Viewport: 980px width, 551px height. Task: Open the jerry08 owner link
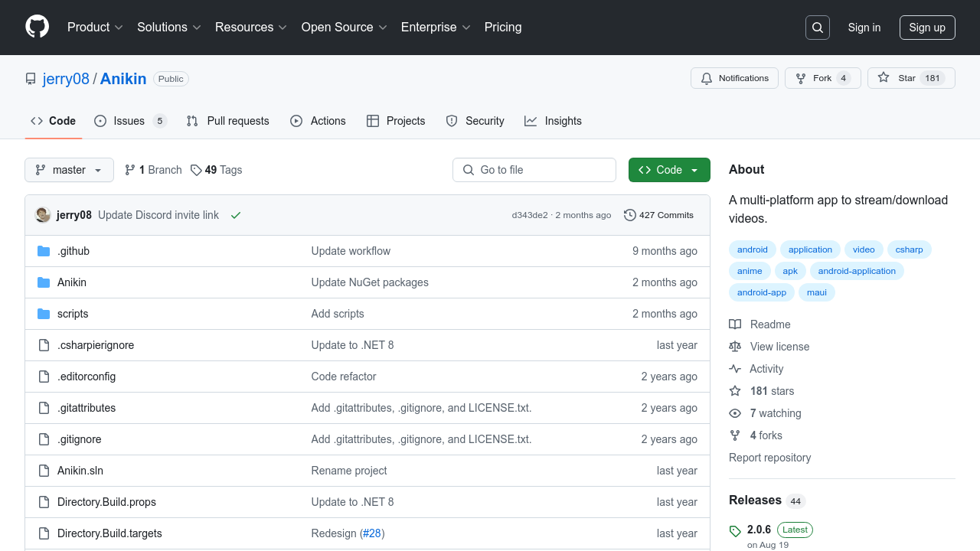[x=66, y=79]
